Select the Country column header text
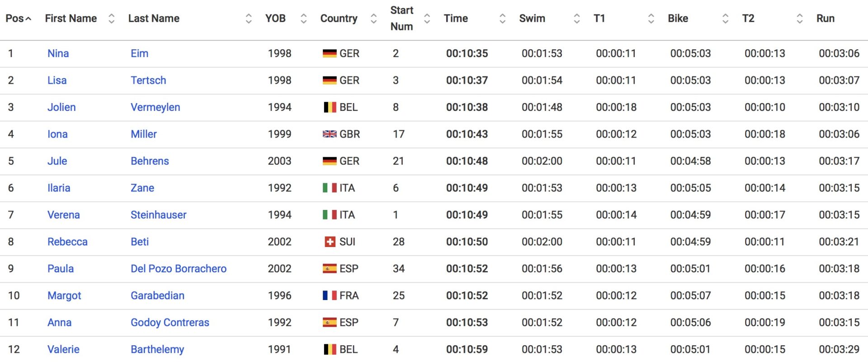This screenshot has height=362, width=868. pos(339,19)
